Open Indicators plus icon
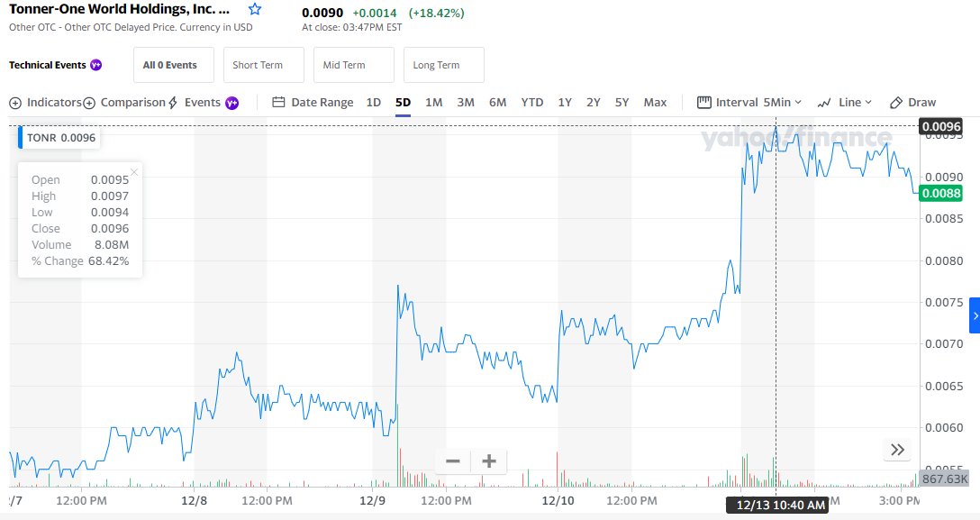980x520 pixels. pos(15,103)
